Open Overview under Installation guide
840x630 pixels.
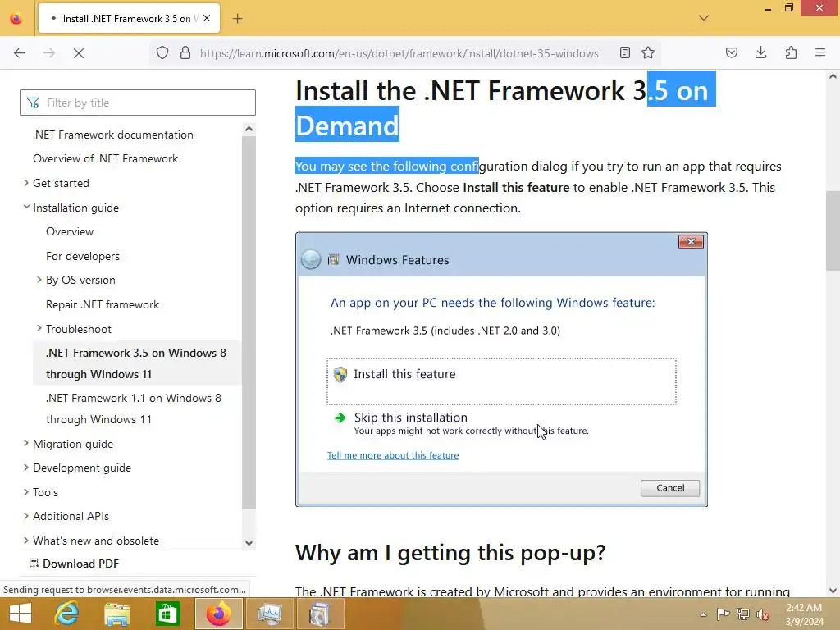click(70, 231)
